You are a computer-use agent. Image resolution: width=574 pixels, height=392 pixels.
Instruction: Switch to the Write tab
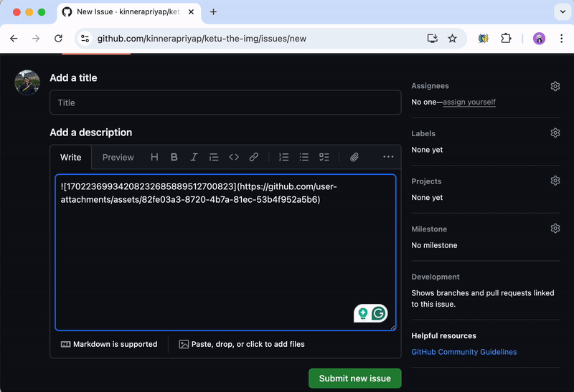[70, 157]
